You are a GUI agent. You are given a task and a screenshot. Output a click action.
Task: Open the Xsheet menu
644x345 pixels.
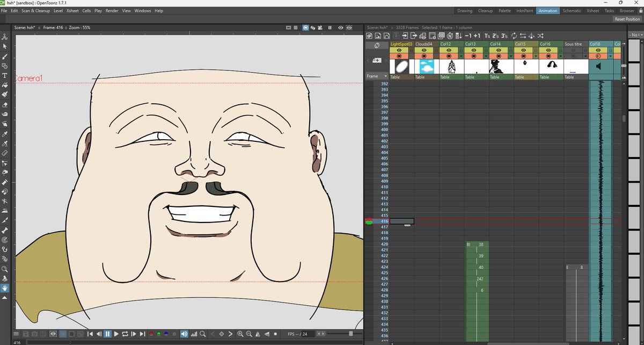point(72,11)
